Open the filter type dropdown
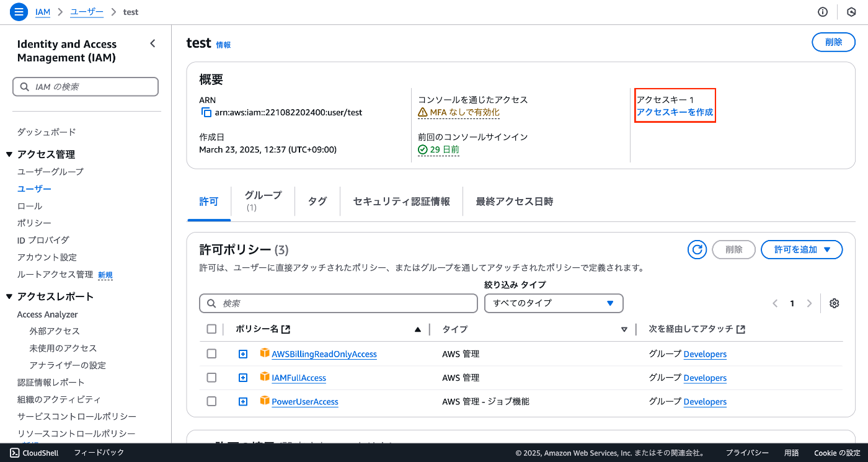The height and width of the screenshot is (462, 868). [x=554, y=303]
